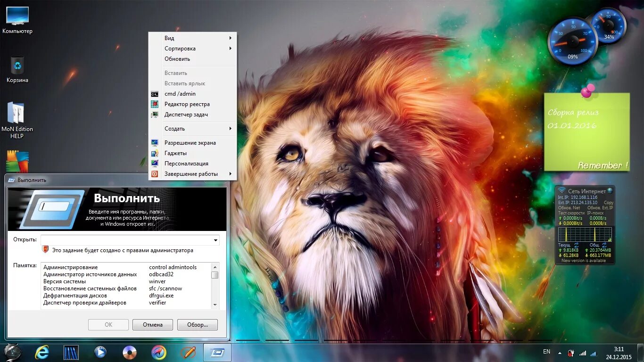Screen dimensions: 644x362
Task: Click the Start orb on the taskbar
Action: click(x=13, y=352)
